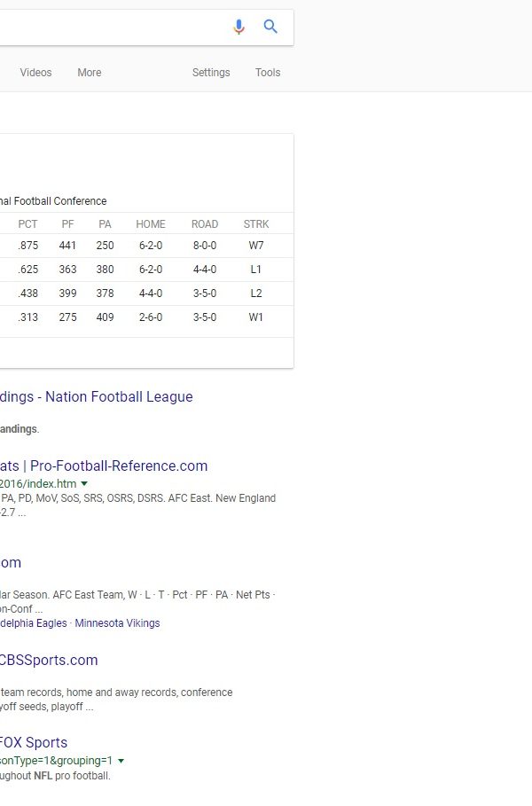This screenshot has width=532, height=806.
Task: Click the HOME column header
Action: click(151, 224)
